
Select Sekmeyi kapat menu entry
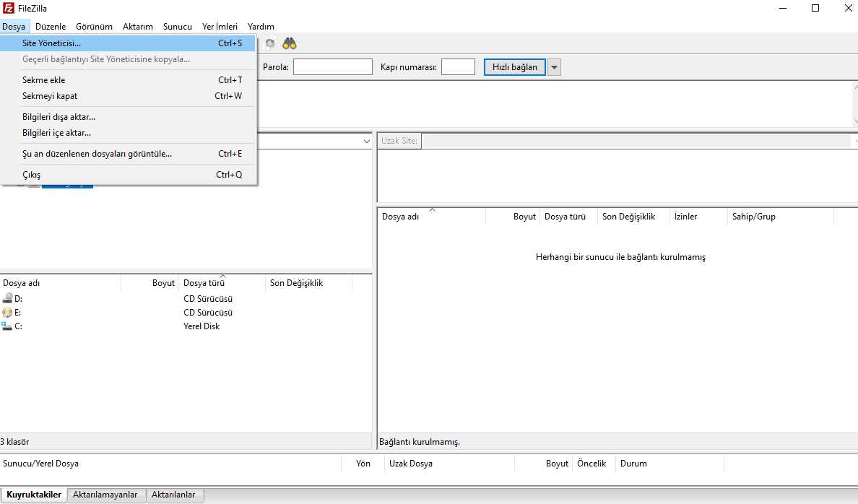(x=128, y=96)
